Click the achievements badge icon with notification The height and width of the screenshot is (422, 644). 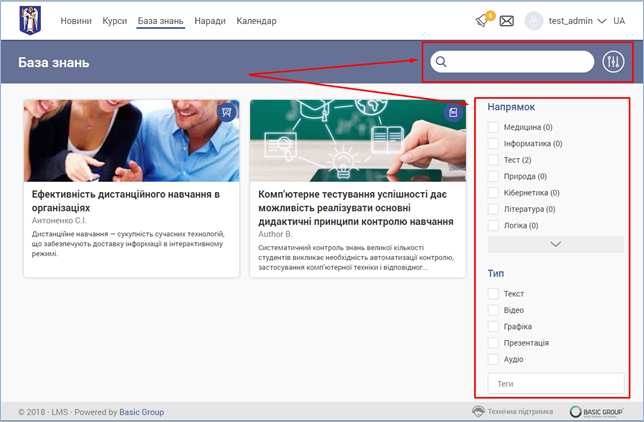(x=482, y=21)
